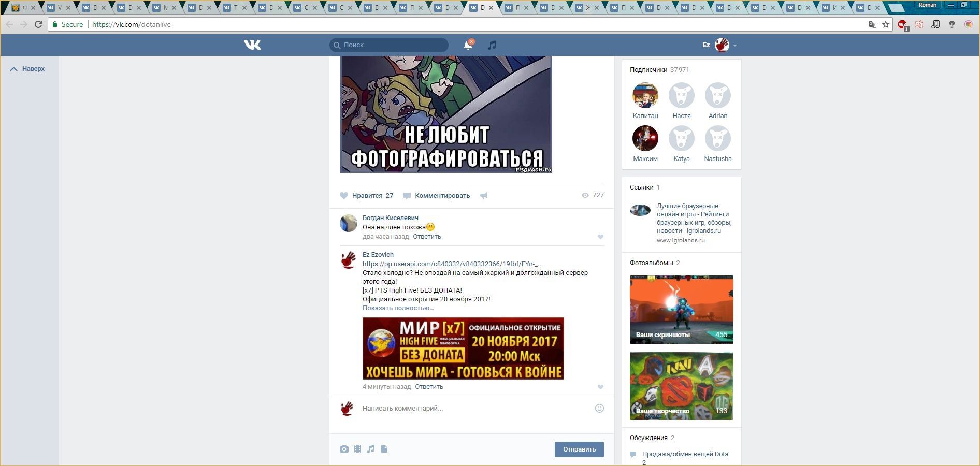The width and height of the screenshot is (980, 466).
Task: Open the Лучшие браузерные онлайн игры link
Action: point(694,219)
